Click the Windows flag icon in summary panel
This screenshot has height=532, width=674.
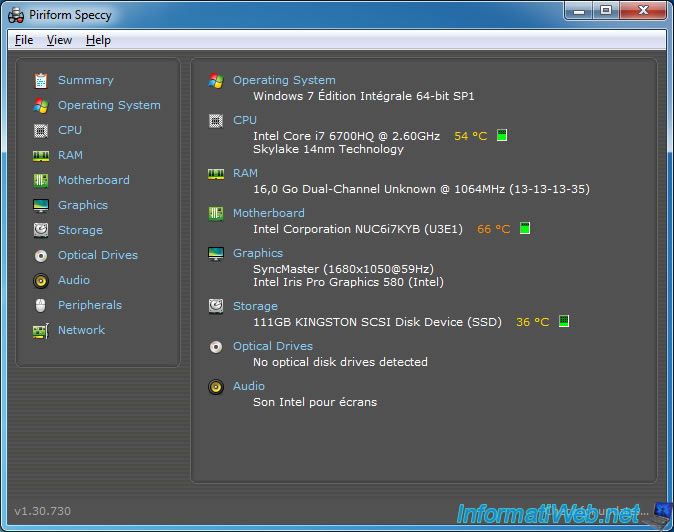[x=216, y=80]
